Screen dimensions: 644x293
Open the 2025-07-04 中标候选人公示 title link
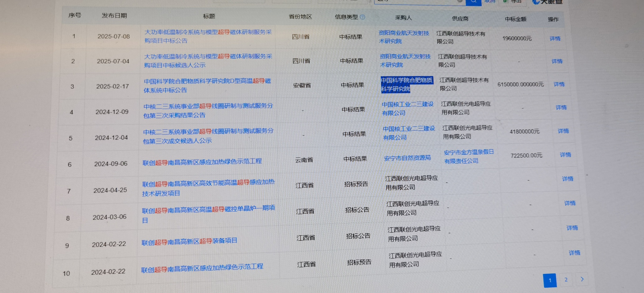[208, 61]
